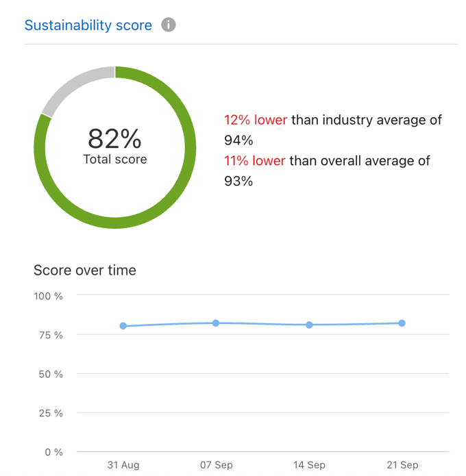Select the 31 Aug data point
This screenshot has height=476, width=466.
coord(123,326)
